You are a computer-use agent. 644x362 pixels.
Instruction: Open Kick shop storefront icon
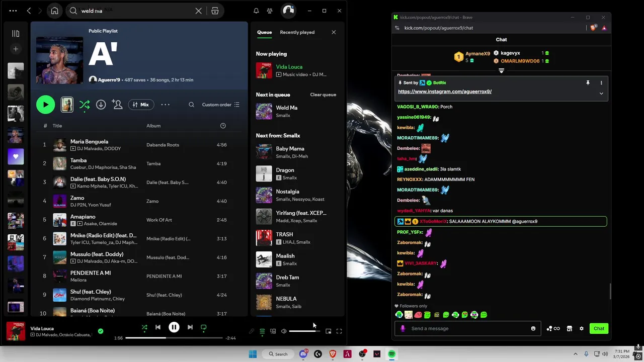[x=570, y=329]
